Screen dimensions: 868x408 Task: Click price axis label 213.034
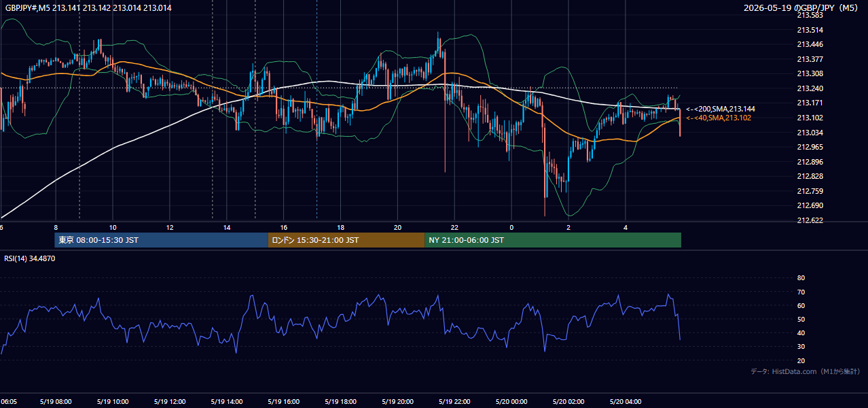(810, 133)
